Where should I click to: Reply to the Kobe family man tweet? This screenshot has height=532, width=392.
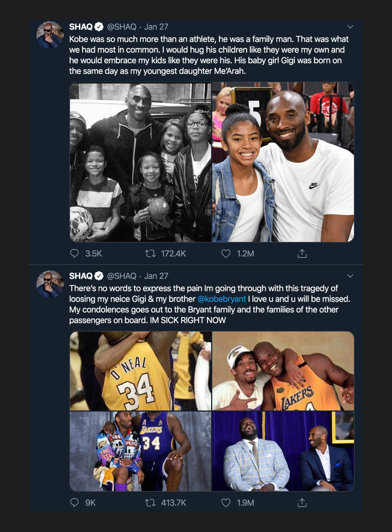75,253
